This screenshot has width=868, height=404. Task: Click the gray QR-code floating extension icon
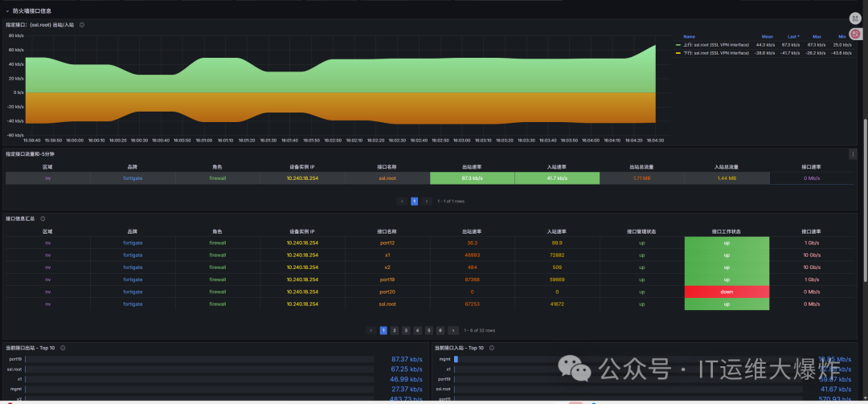click(x=855, y=18)
